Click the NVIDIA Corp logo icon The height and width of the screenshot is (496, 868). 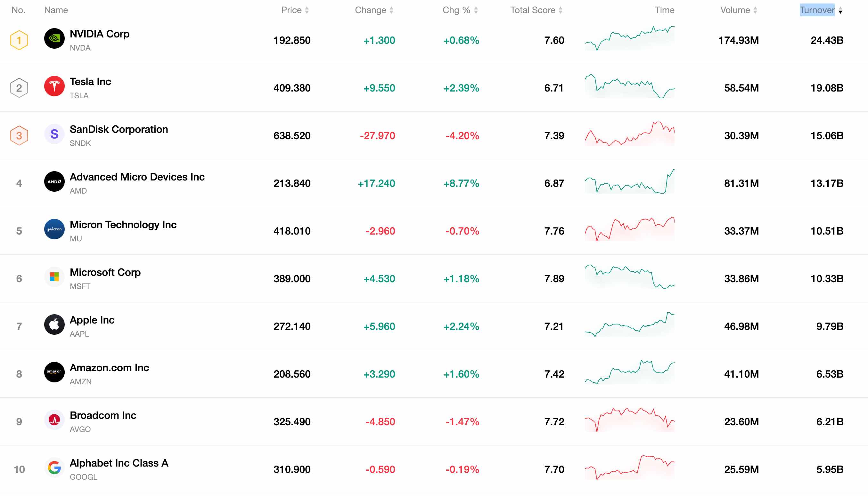click(54, 38)
